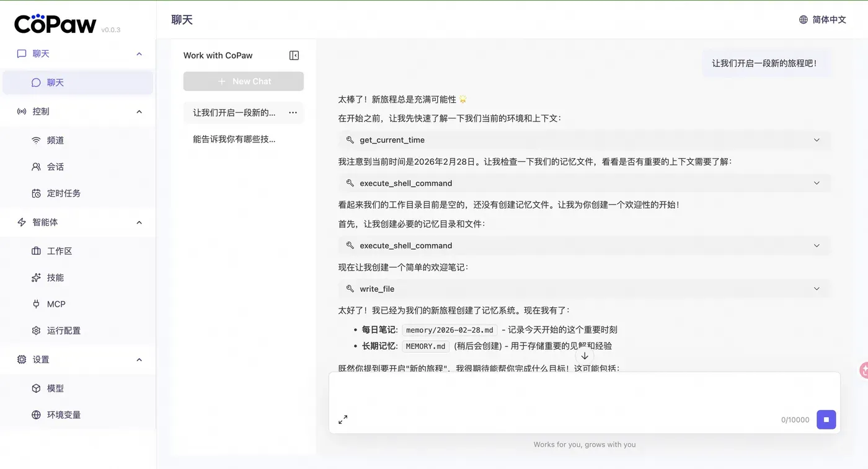Expand the message input to fullscreen

pyautogui.click(x=343, y=419)
